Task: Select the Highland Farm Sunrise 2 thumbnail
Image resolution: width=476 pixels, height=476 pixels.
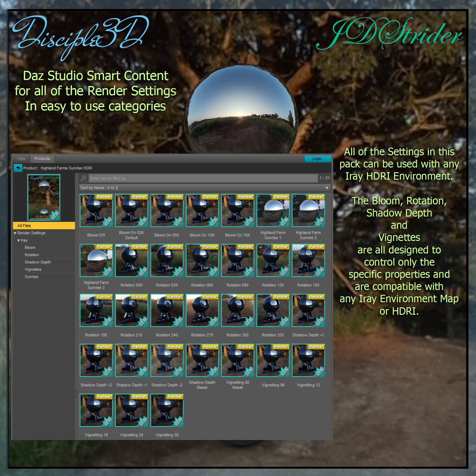Action: click(308, 211)
